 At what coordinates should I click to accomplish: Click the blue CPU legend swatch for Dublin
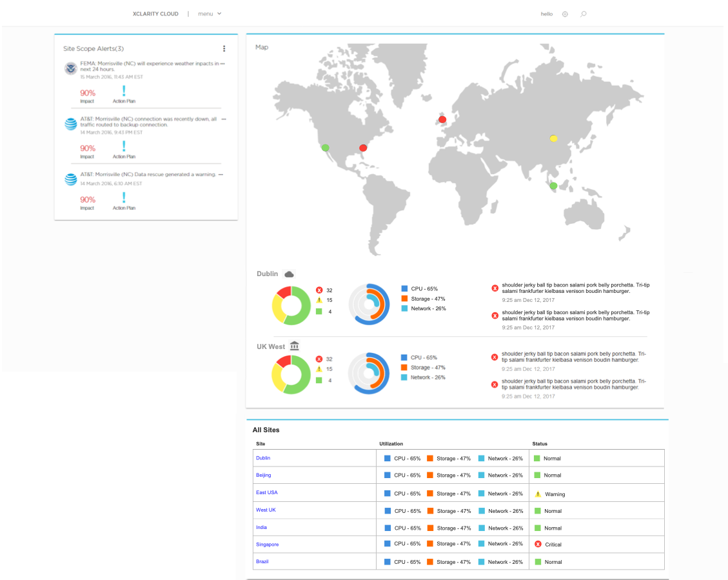coord(404,289)
